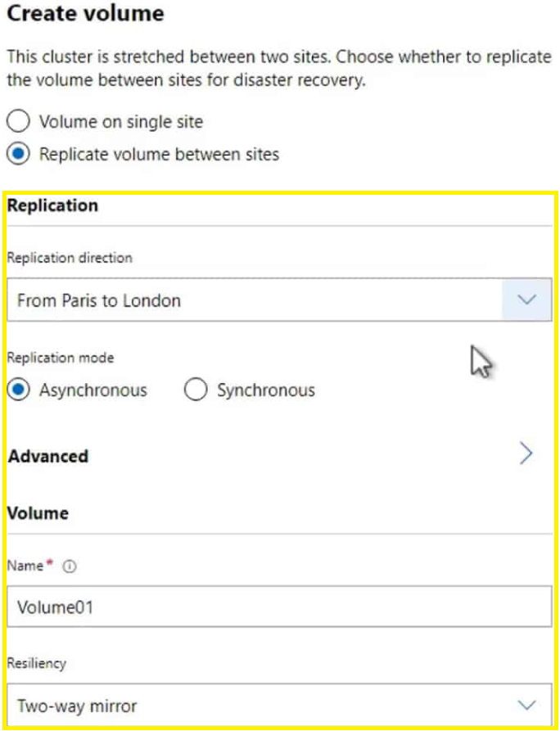Click the Name input field containing Volume01

279,607
